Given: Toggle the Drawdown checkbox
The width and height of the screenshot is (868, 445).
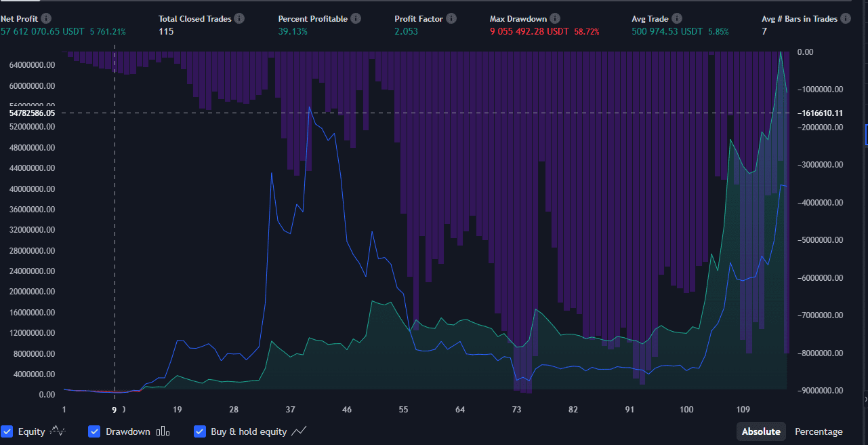Looking at the screenshot, I should [x=94, y=431].
